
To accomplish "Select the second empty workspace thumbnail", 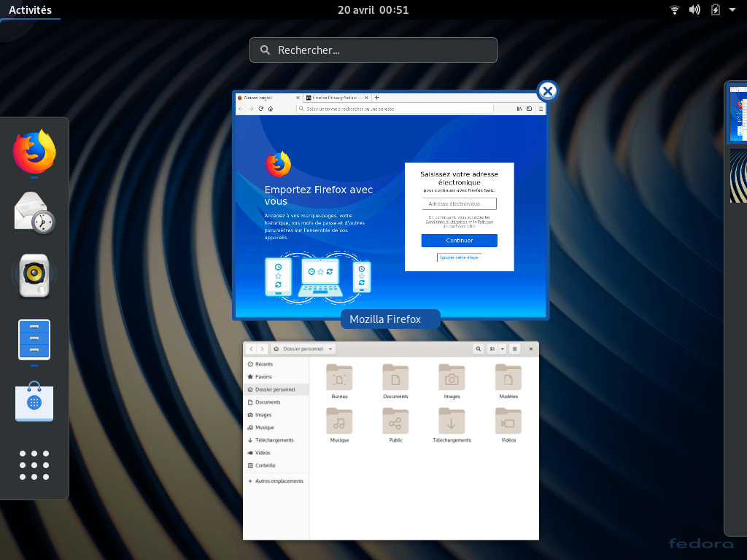I will click(738, 176).
